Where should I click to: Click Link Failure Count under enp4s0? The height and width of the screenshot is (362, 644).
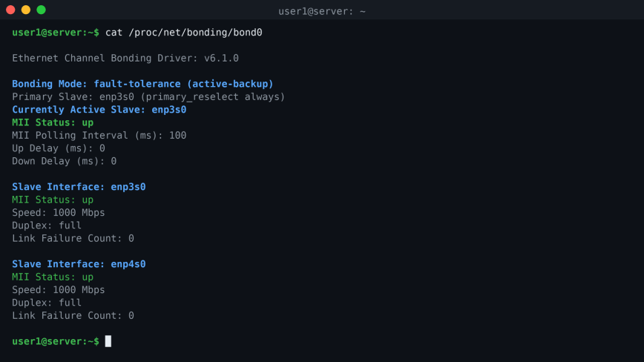(73, 315)
